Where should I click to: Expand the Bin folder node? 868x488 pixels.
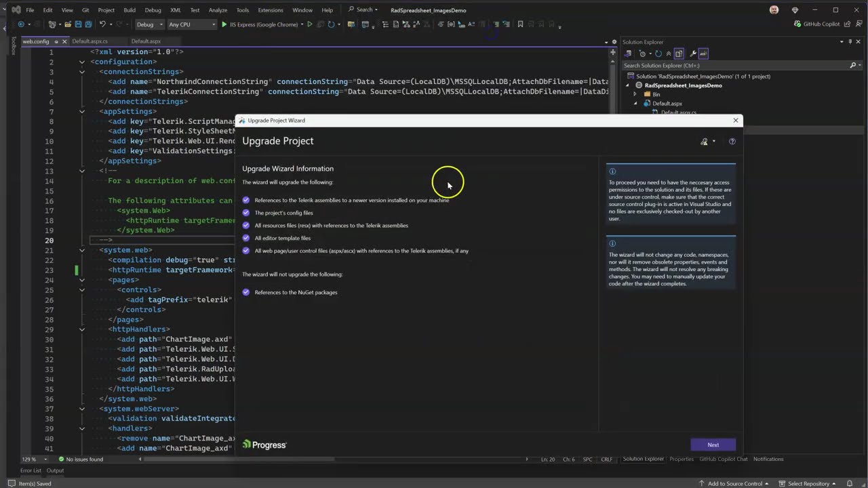coord(635,94)
